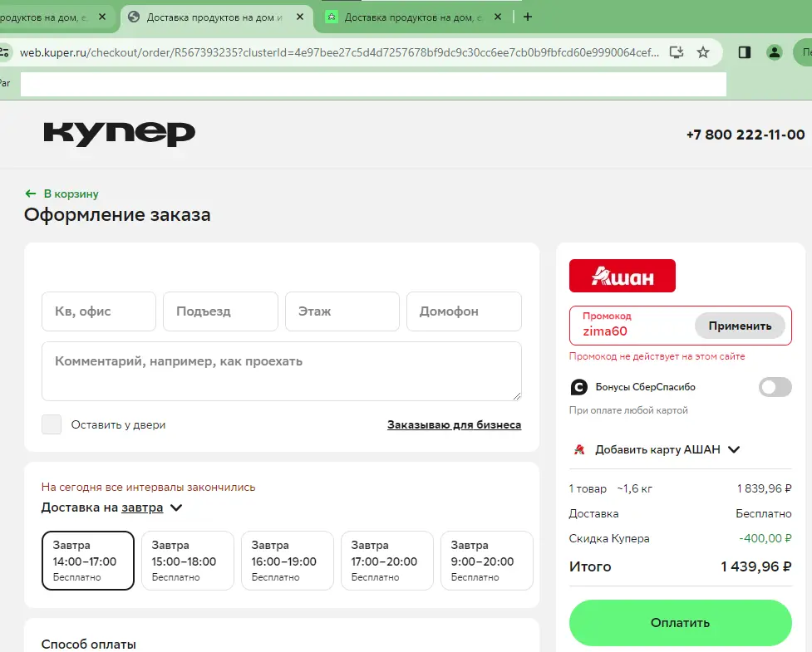Open the Заказываю для бизнеса link
812x652 pixels.
coord(454,424)
